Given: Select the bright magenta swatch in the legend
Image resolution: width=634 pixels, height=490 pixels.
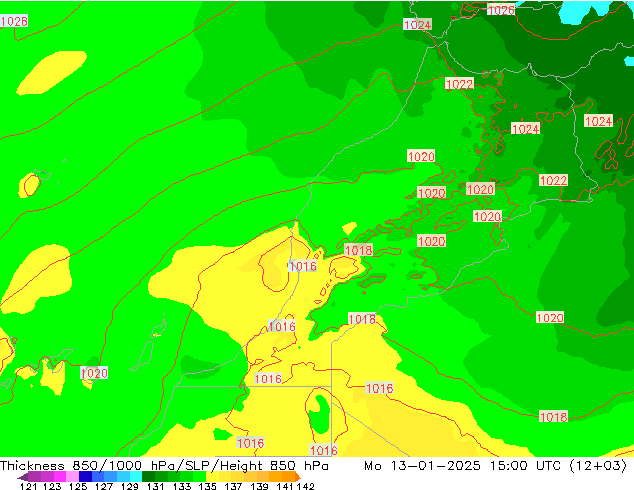Looking at the screenshot, I should point(60,477).
